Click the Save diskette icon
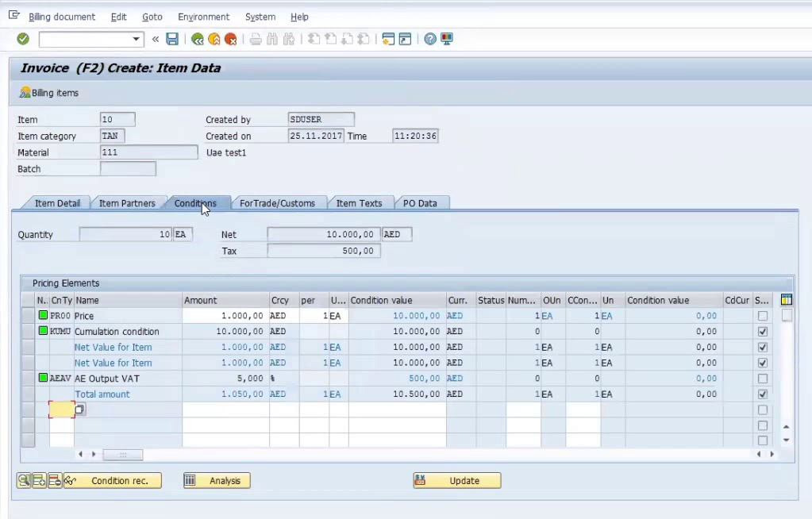 click(172, 39)
